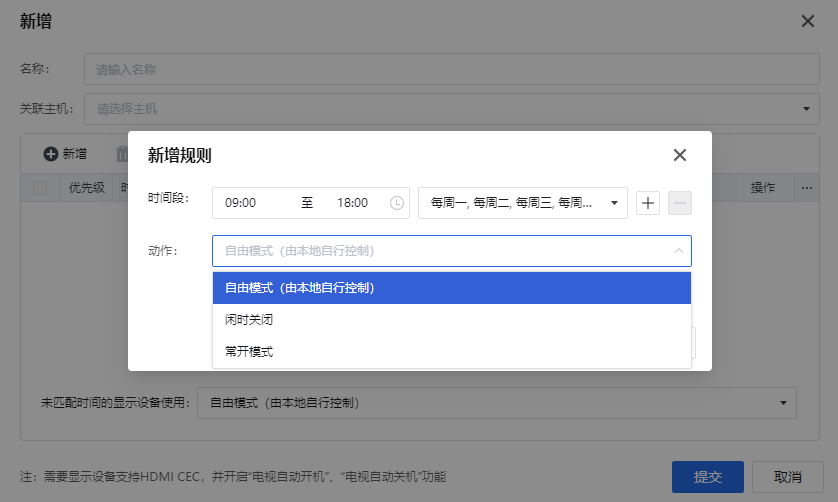
Task: Click the trash icon next to 新增
Action: click(122, 154)
